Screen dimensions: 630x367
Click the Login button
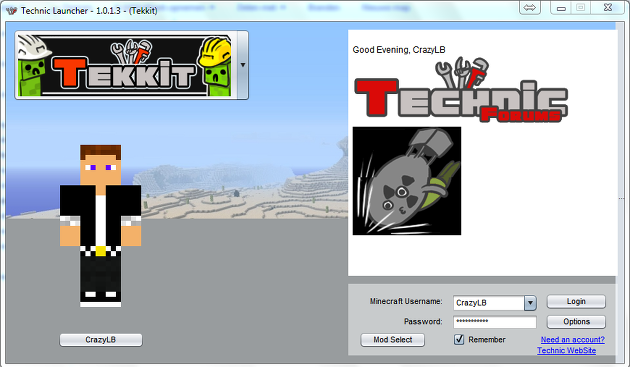click(x=576, y=301)
